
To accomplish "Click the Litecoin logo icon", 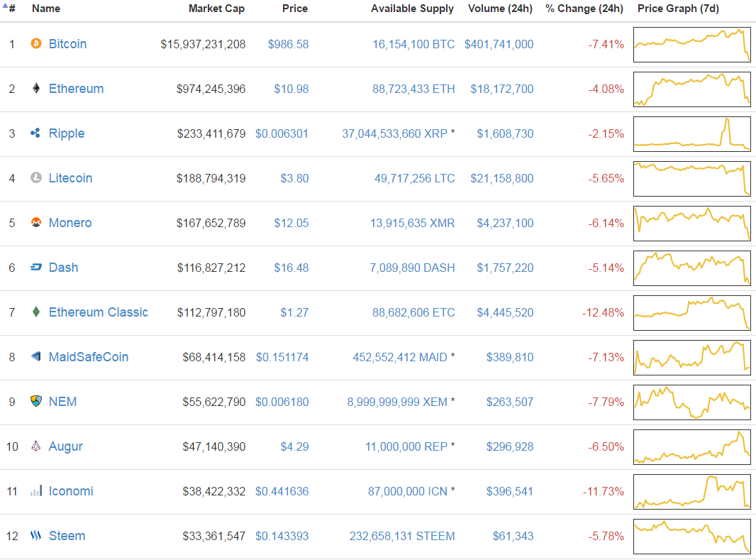I will 36,178.
